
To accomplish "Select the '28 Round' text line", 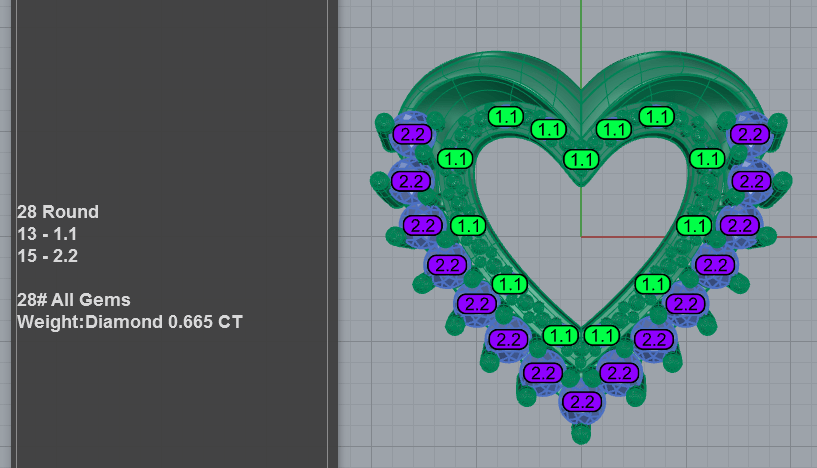I will click(58, 212).
